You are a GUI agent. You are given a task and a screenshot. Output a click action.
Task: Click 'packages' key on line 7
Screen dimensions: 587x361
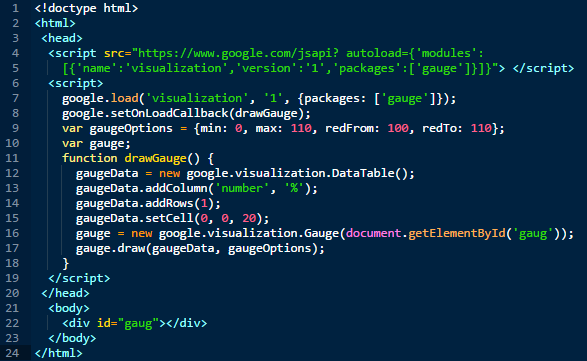coord(332,98)
